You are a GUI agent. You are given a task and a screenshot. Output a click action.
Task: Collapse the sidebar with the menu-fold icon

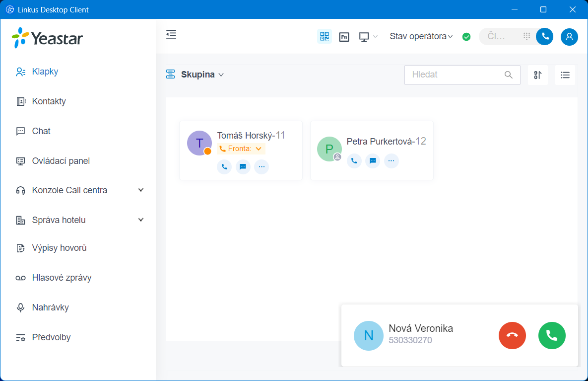(171, 35)
